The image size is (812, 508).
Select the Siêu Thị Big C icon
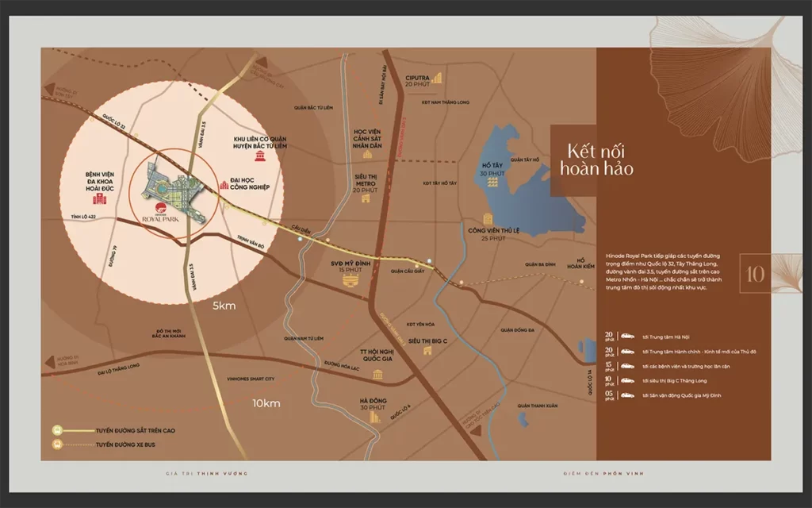pos(427,352)
